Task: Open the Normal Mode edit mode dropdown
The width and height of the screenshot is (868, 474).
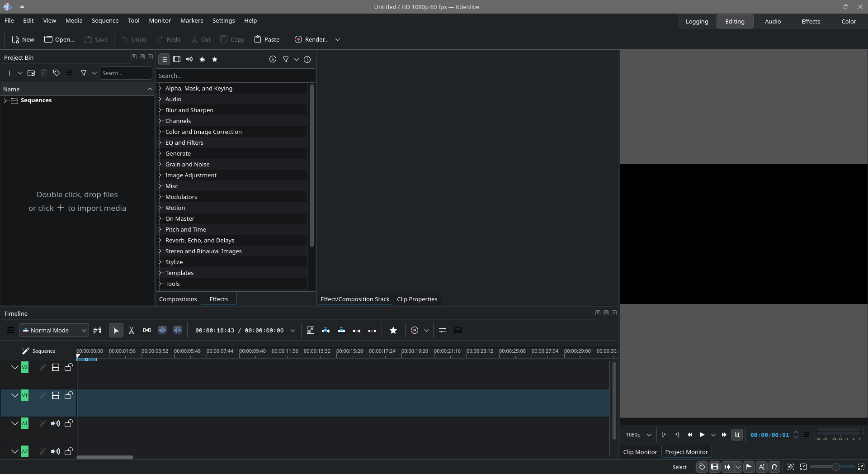Action: tap(54, 330)
